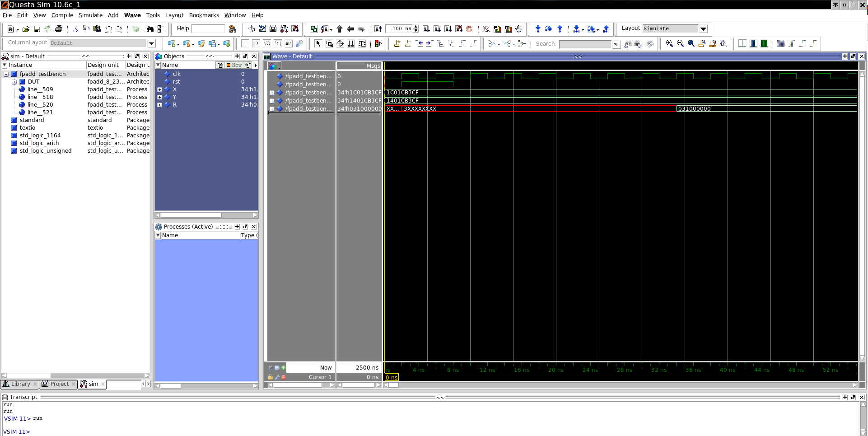Click the Restart simulation icon
868x436 pixels.
tap(378, 29)
